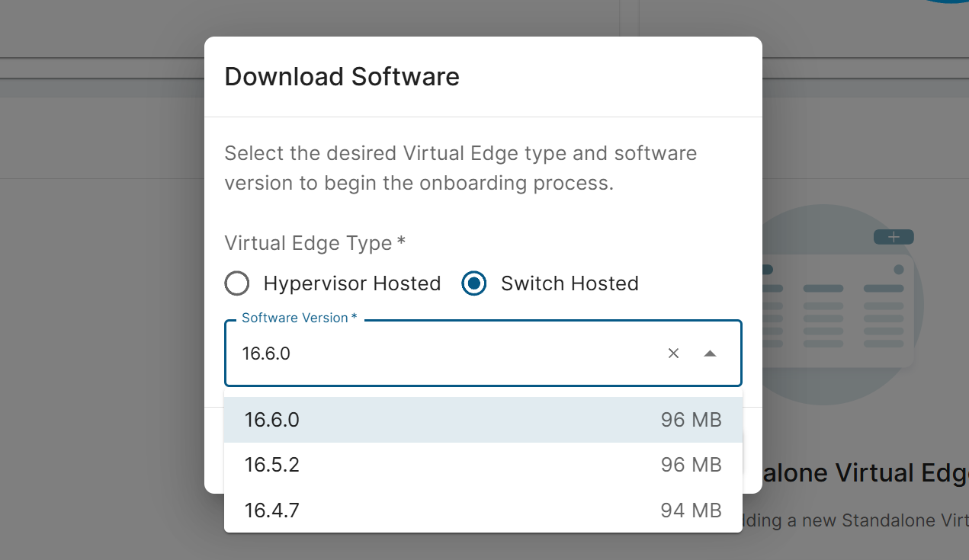Image resolution: width=969 pixels, height=560 pixels.
Task: Click the blue circle in the top-right corner
Action: (x=945, y=2)
